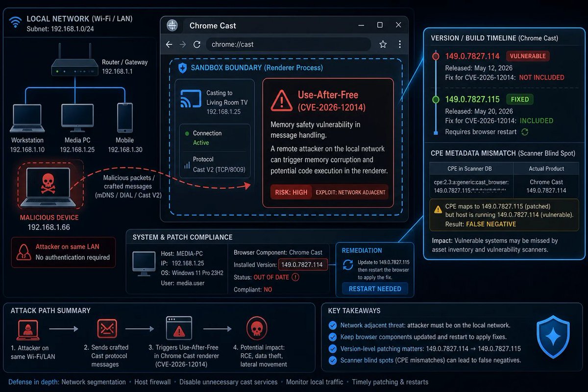This screenshot has width=588, height=392.
Task: Select the red 149.0.7827.114 timeline marker
Action: pyautogui.click(x=436, y=56)
